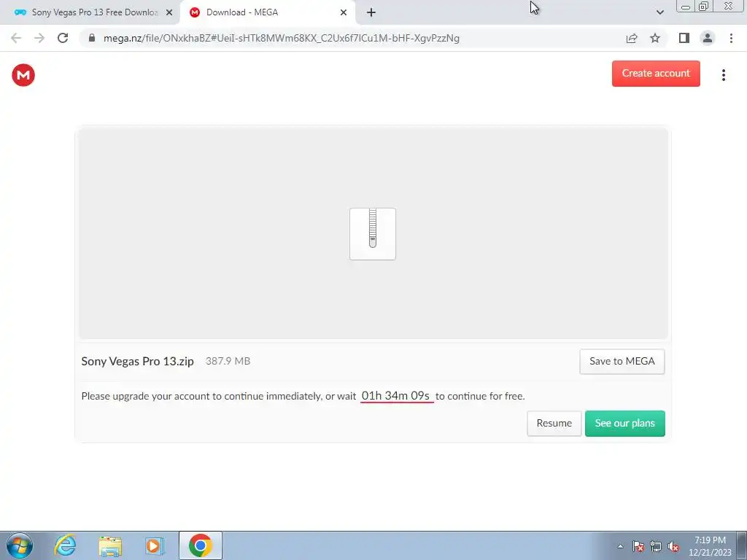Close the Download - MEGA tab

(344, 12)
